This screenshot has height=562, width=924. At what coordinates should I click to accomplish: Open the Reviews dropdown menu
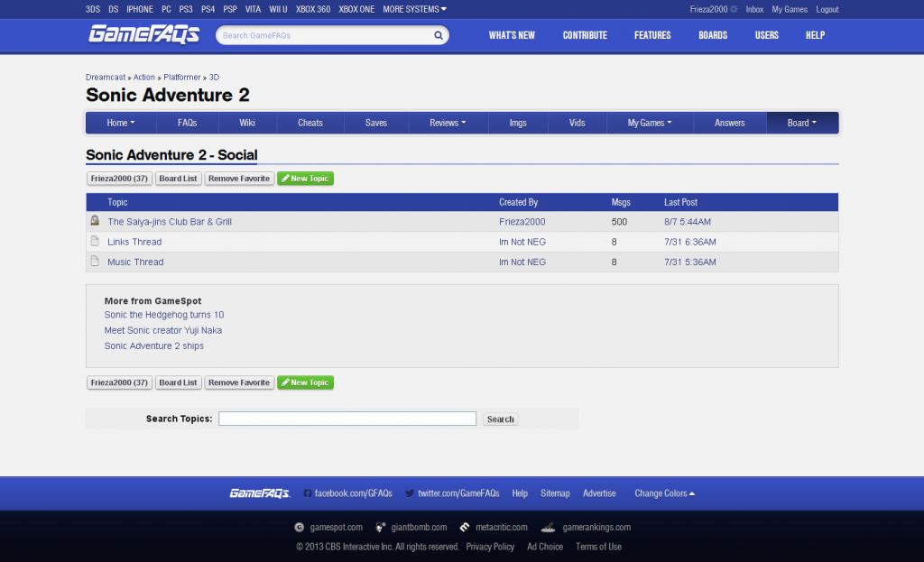point(448,123)
